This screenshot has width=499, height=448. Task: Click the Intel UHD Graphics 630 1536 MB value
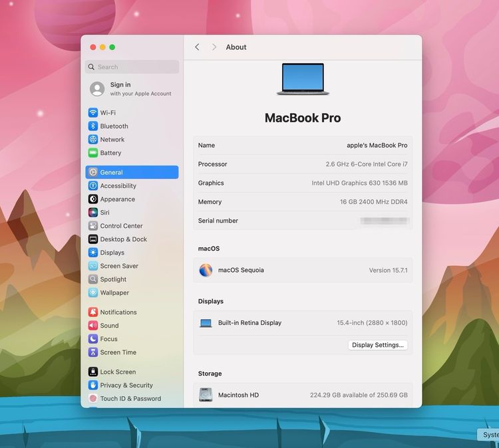(x=359, y=183)
